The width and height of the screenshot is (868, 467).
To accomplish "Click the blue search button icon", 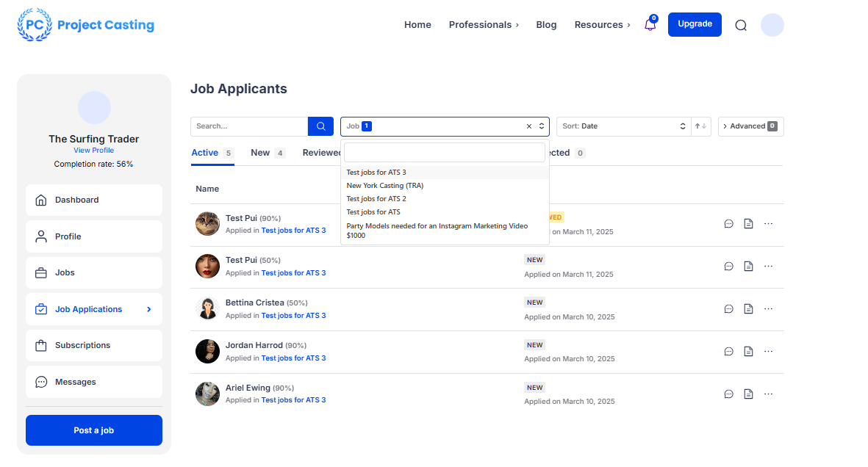I will 320,126.
